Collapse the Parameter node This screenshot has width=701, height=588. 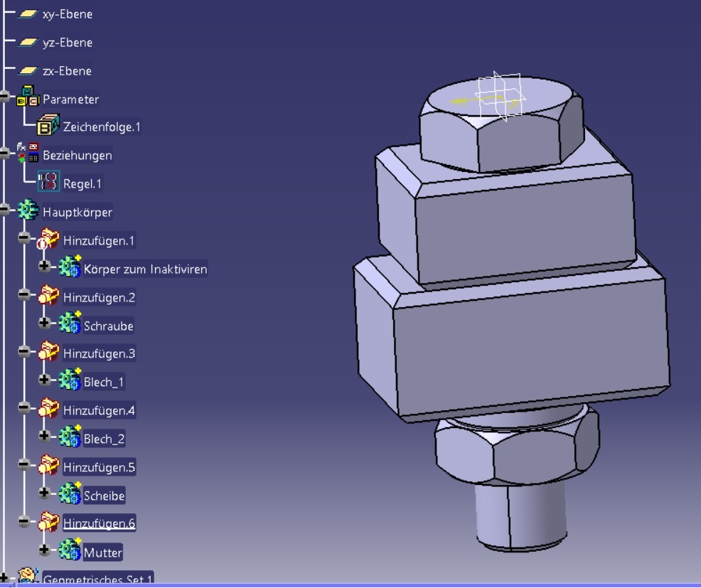tap(4, 97)
